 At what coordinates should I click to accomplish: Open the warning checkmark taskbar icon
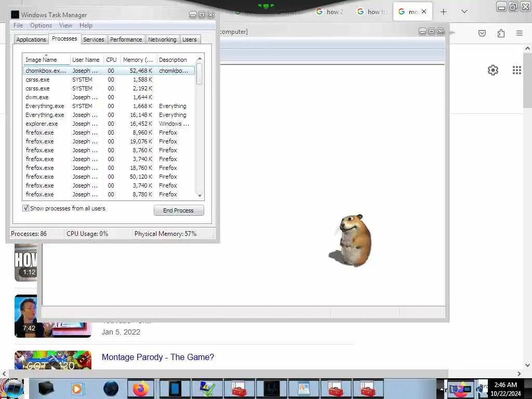207,389
